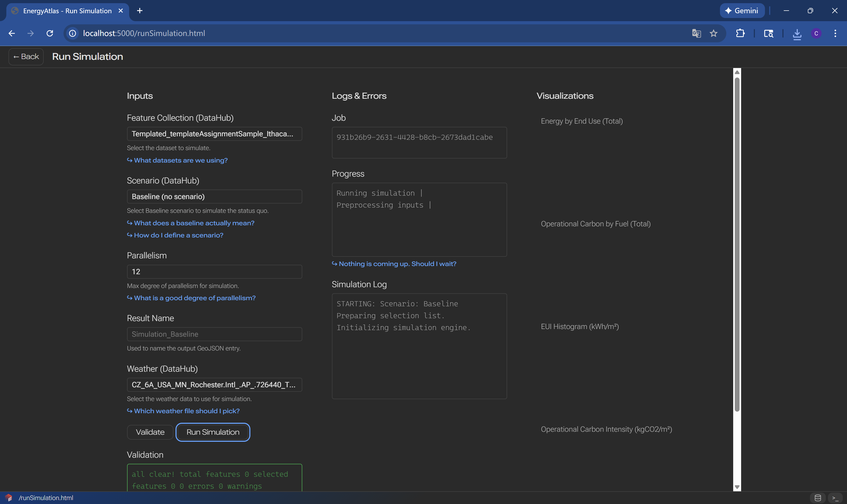
Task: Click the page vertical scrollbar thumb
Action: coord(737,245)
